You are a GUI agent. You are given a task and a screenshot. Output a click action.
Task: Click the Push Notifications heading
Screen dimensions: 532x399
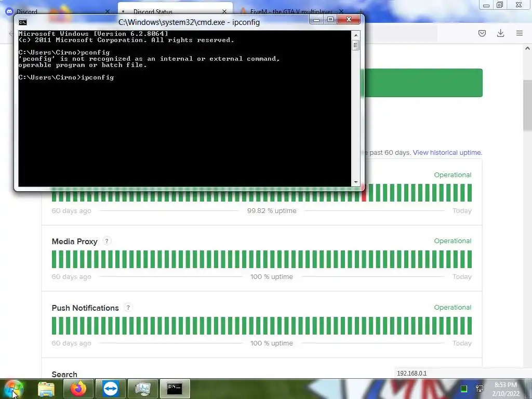(85, 308)
